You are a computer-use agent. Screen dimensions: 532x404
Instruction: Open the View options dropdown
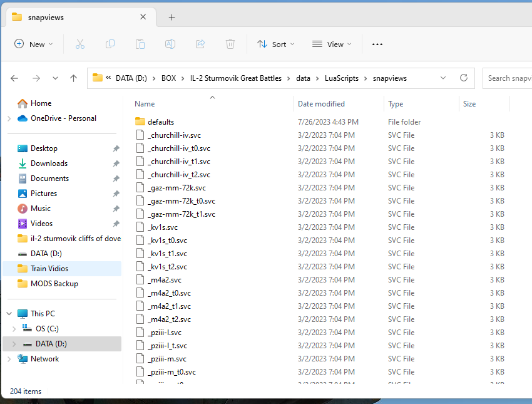pos(332,44)
